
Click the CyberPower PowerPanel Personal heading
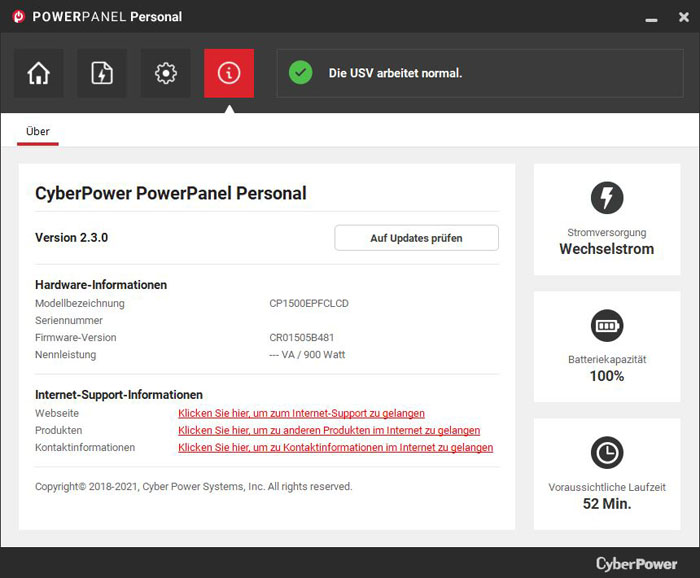pyautogui.click(x=171, y=193)
